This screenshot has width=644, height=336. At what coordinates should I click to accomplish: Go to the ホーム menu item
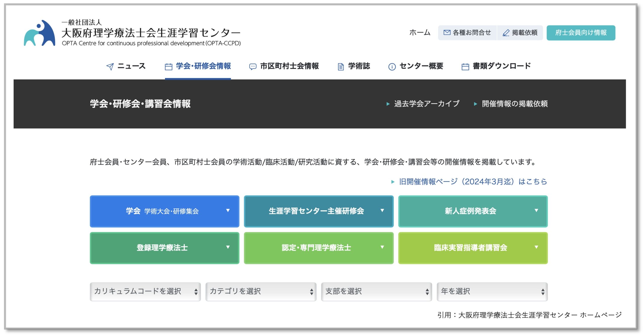click(420, 33)
